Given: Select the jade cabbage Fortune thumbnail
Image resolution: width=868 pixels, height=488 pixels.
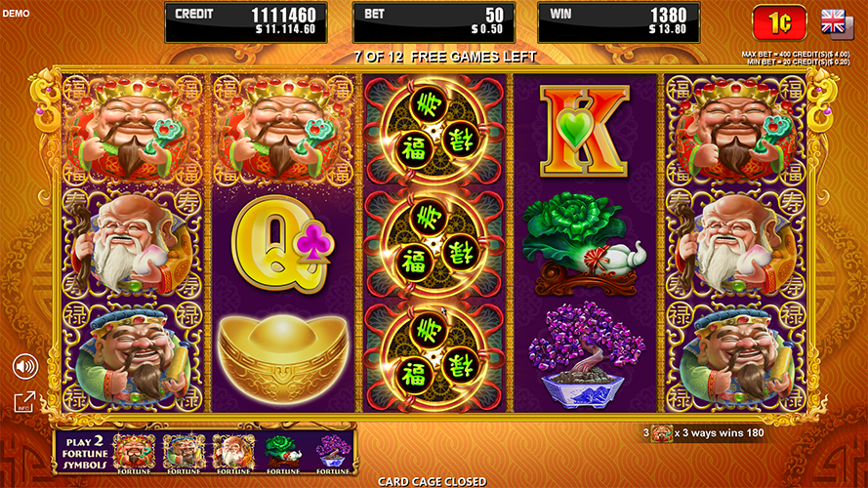Looking at the screenshot, I should pyautogui.click(x=283, y=454).
